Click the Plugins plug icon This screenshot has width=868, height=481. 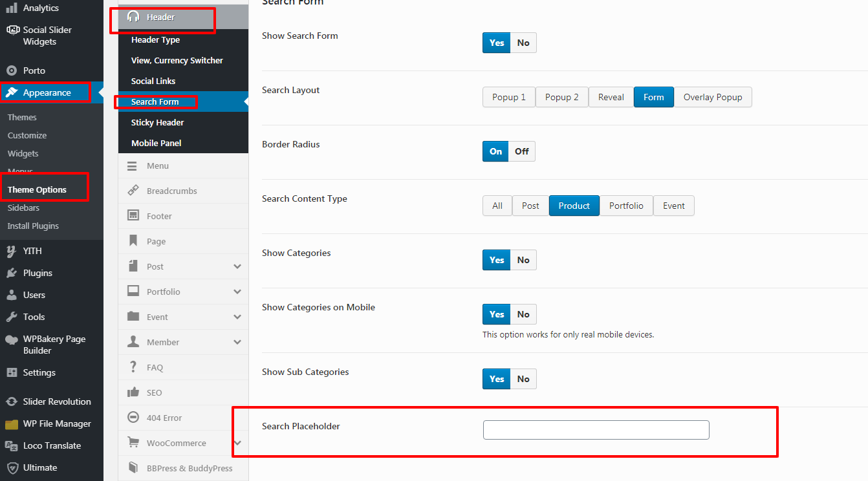click(x=12, y=273)
